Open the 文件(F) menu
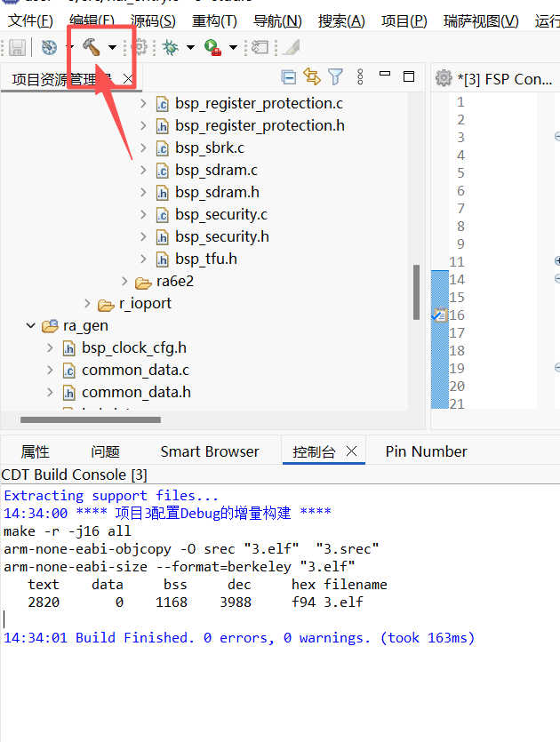 (x=31, y=20)
